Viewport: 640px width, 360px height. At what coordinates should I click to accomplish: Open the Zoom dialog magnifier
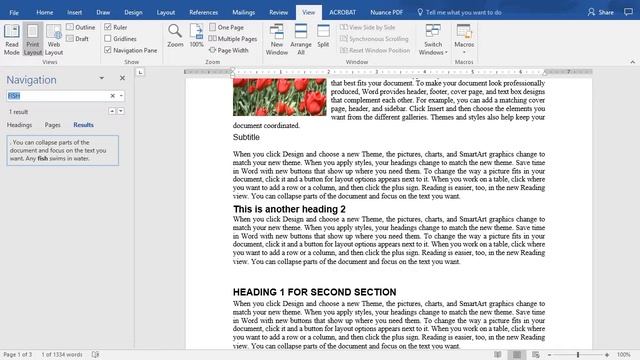coord(175,36)
